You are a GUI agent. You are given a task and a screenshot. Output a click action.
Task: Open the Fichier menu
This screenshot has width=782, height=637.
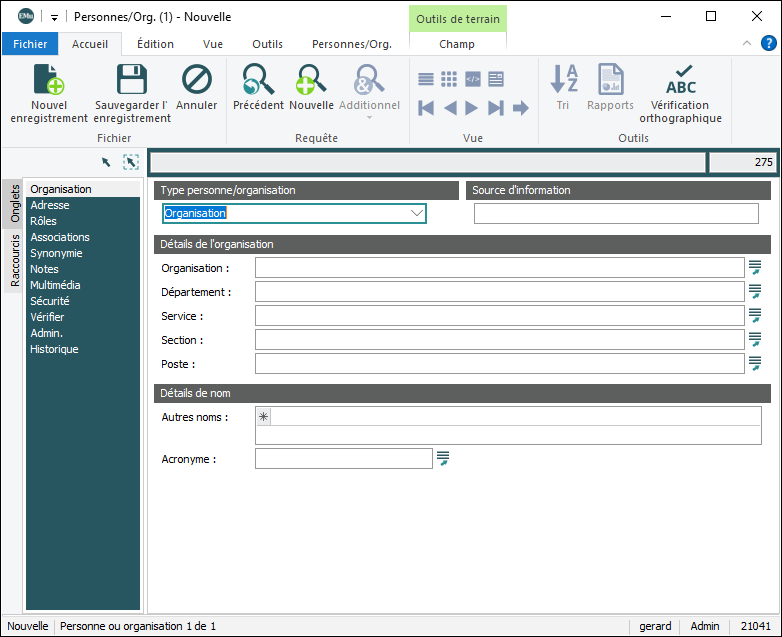click(x=30, y=44)
